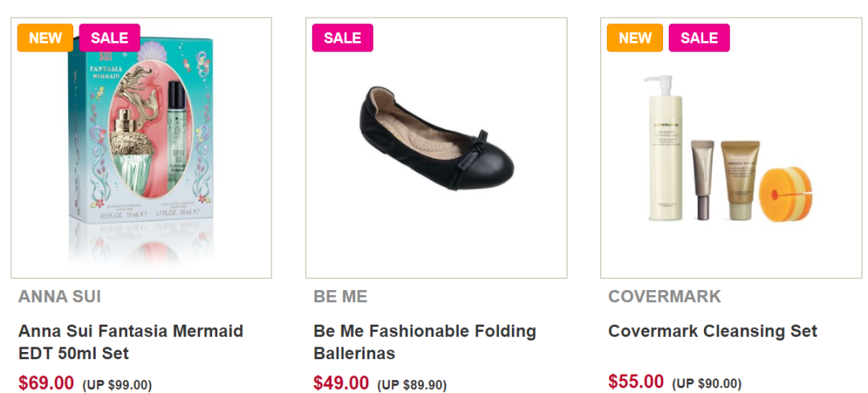Click the $69.00 sale price
Image resolution: width=868 pixels, height=393 pixels.
point(46,383)
